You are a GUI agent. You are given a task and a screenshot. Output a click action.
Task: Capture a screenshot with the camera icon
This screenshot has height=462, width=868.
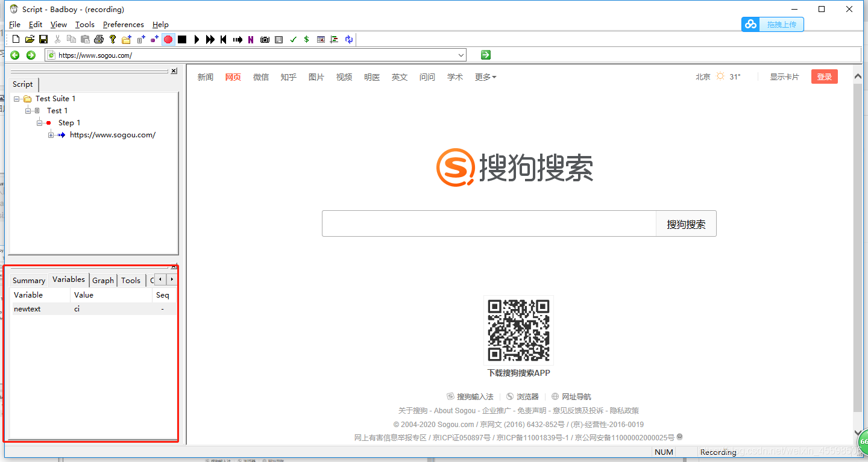click(265, 39)
